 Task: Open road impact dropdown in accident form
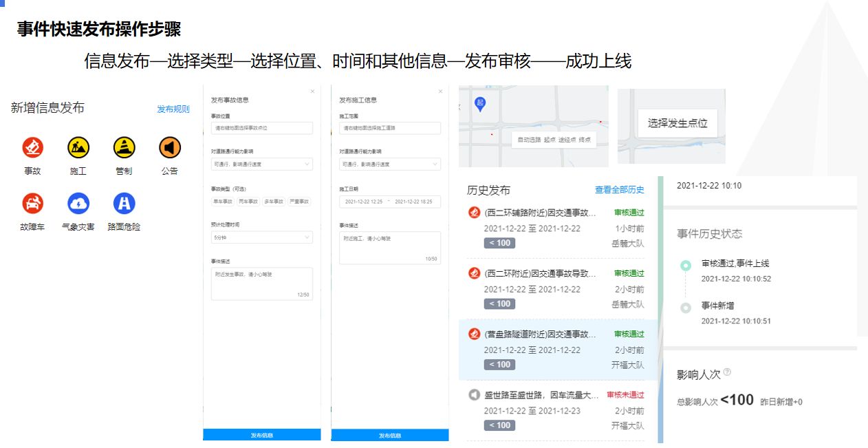click(261, 164)
